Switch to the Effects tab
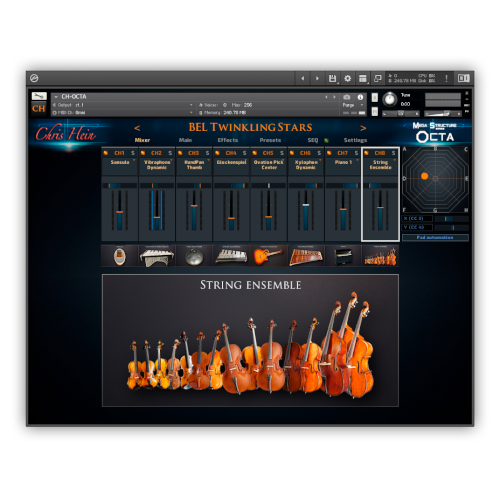The height and width of the screenshot is (500, 500). click(x=228, y=140)
